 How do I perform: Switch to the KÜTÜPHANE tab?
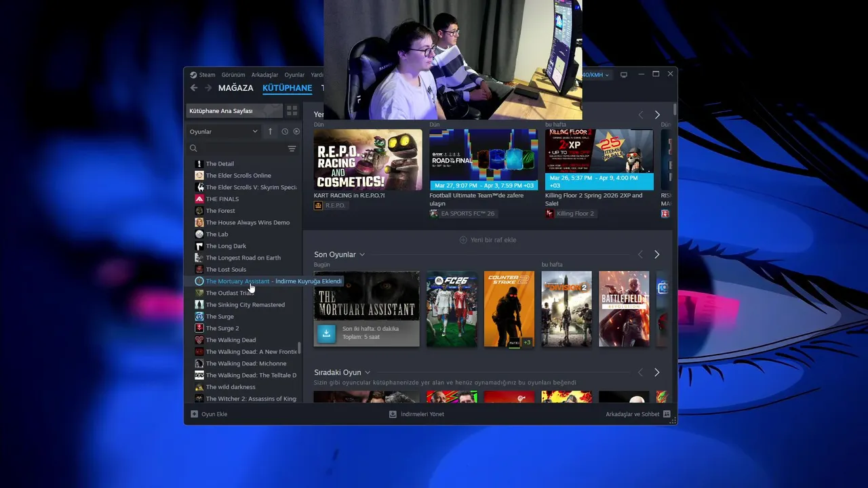(287, 88)
